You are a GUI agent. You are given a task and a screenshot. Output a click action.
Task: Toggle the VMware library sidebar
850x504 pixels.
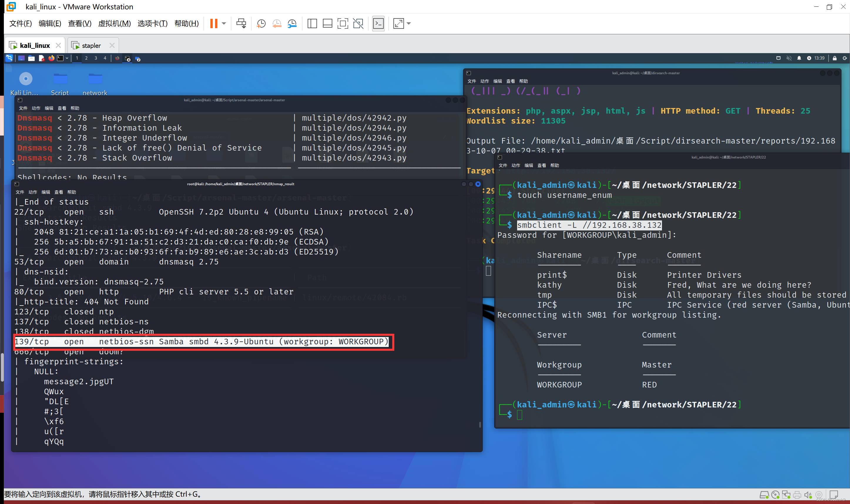pos(312,23)
